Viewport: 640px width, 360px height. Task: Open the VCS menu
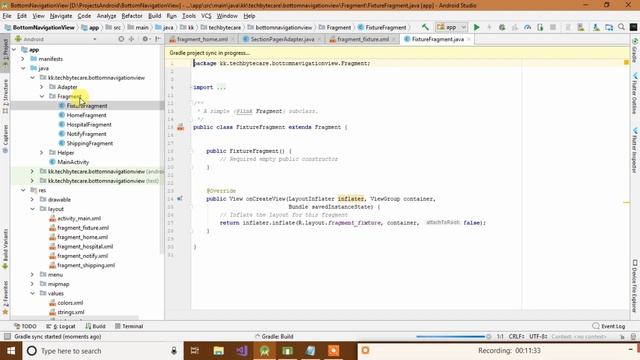pyautogui.click(x=206, y=16)
